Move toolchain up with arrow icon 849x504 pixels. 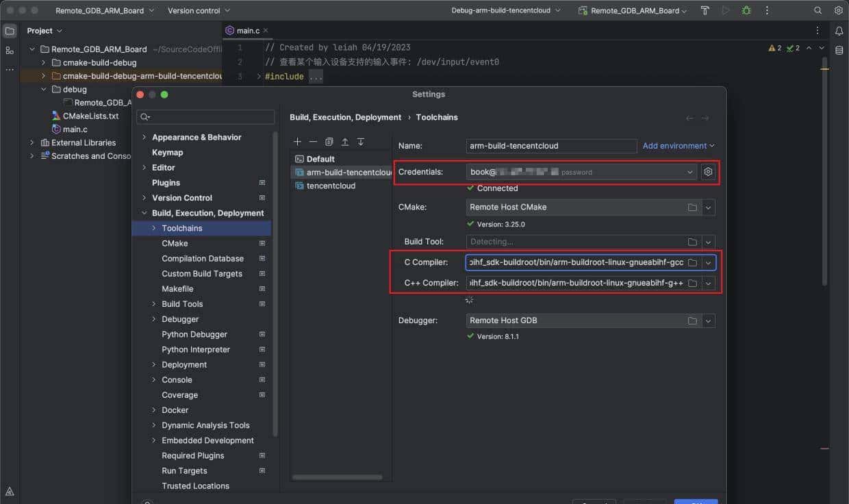coord(344,142)
